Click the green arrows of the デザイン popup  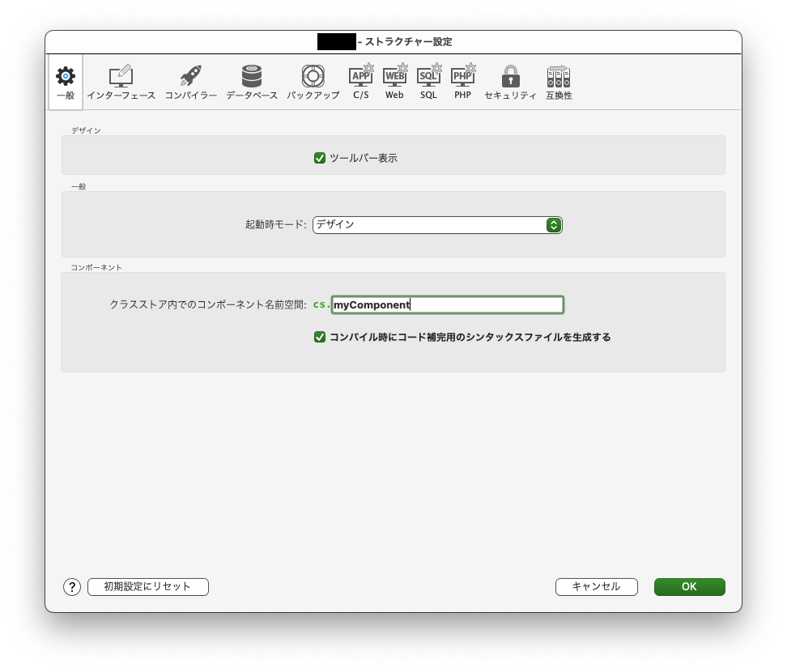point(553,225)
